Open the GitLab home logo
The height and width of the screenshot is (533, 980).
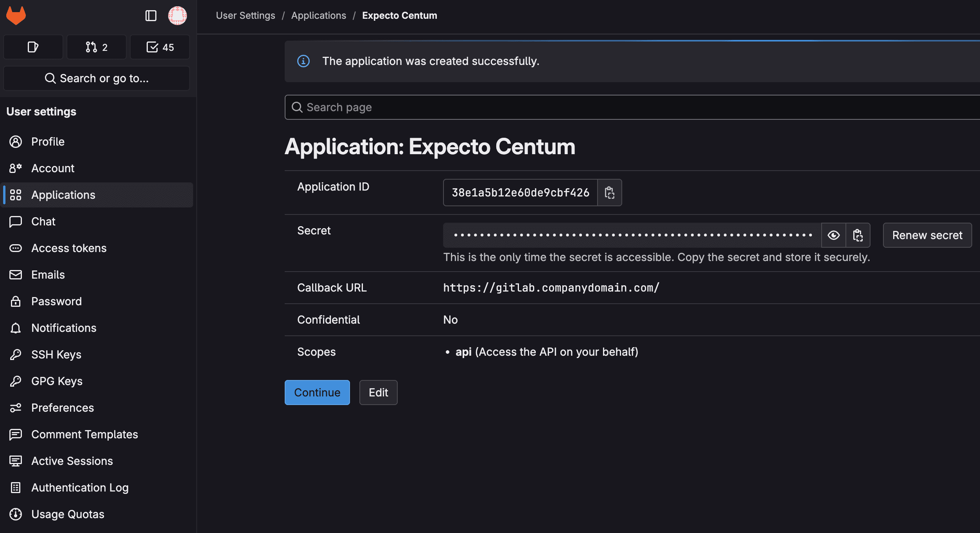point(16,16)
